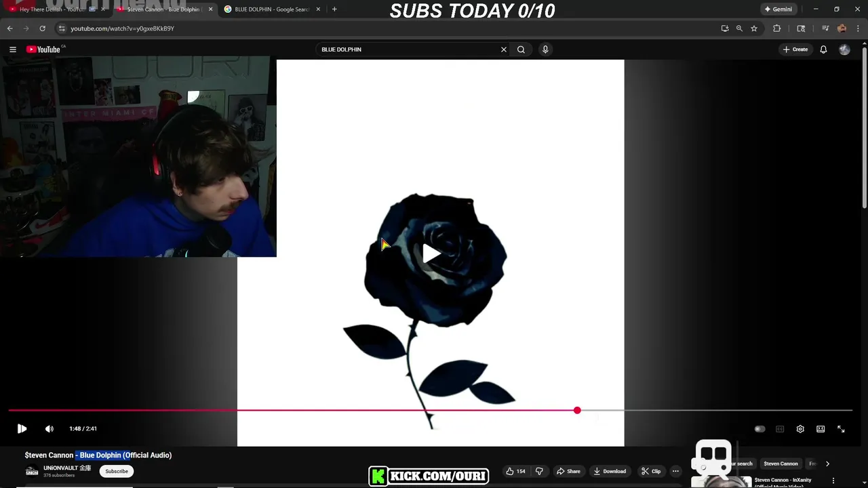Switch to Hey There Delilah tab

pos(57,9)
